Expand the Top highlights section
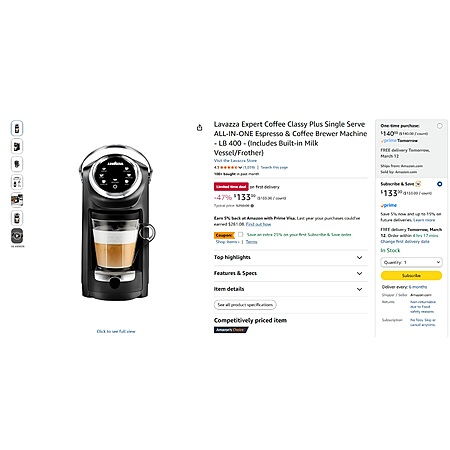The height and width of the screenshot is (450, 450). click(x=290, y=257)
